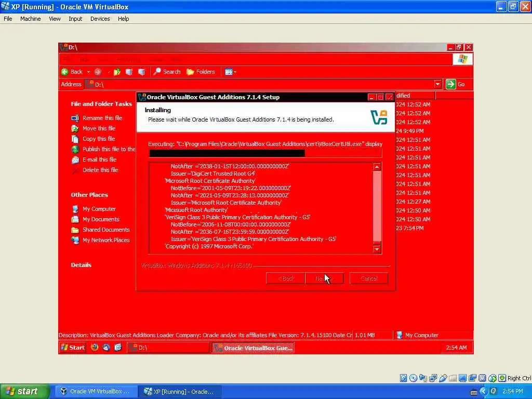Click XP [Running] host taskbar item

(180, 392)
